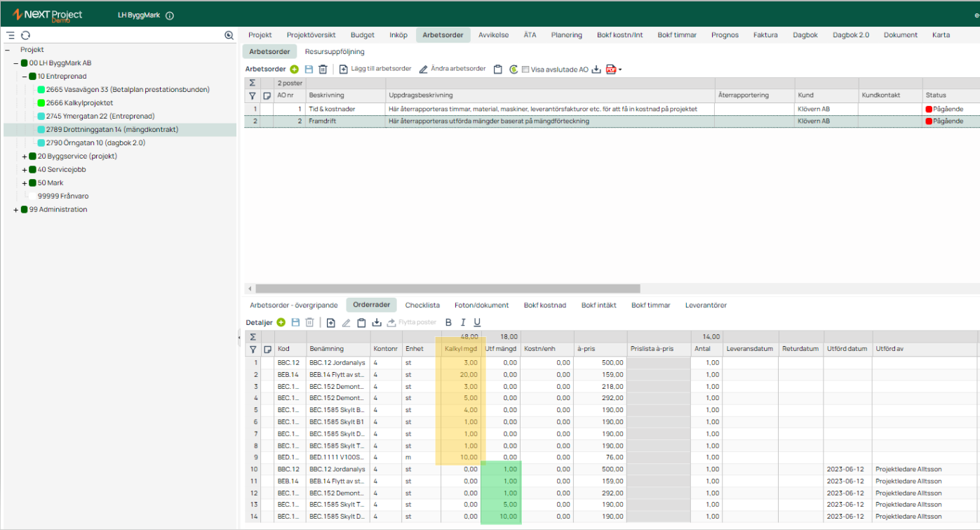
Task: Refresh the project tree
Action: click(x=25, y=35)
